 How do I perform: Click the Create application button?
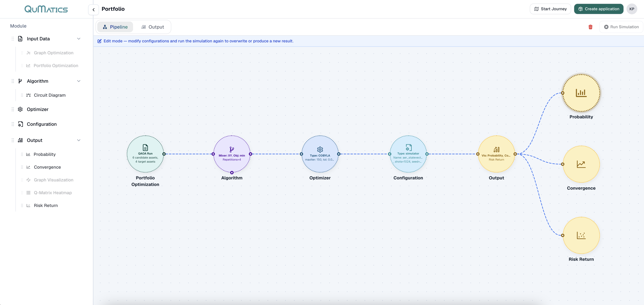click(599, 9)
